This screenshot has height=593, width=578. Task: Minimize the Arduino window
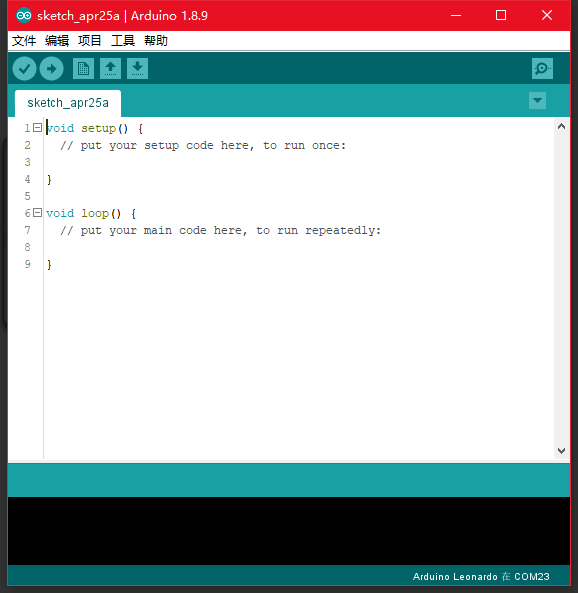pyautogui.click(x=456, y=16)
